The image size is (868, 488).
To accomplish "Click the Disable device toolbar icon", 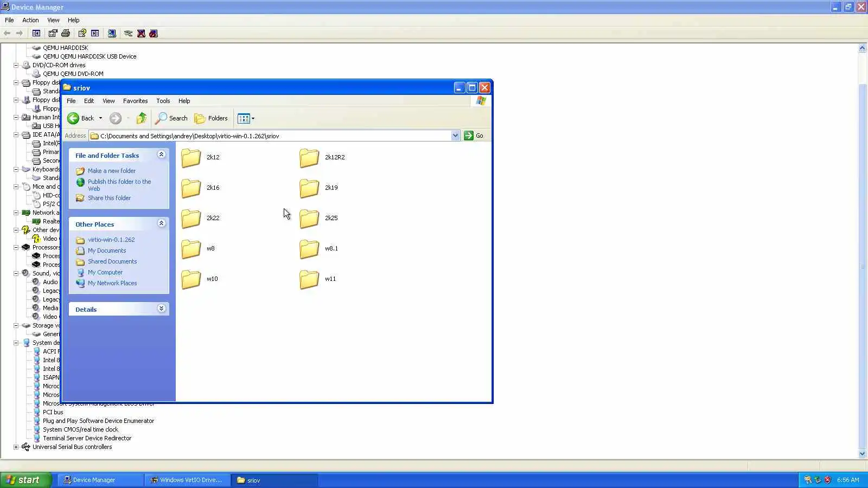I will coord(154,33).
